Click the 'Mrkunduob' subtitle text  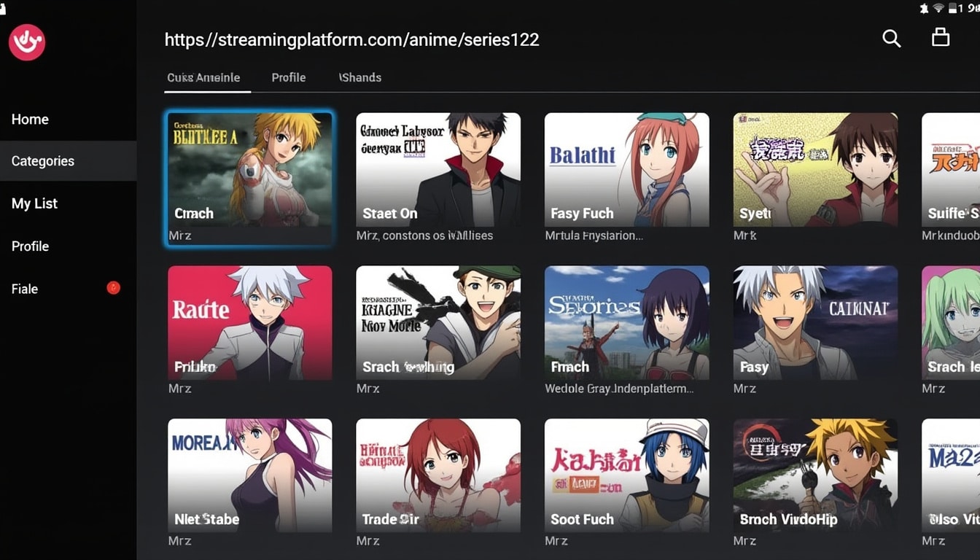click(x=951, y=236)
